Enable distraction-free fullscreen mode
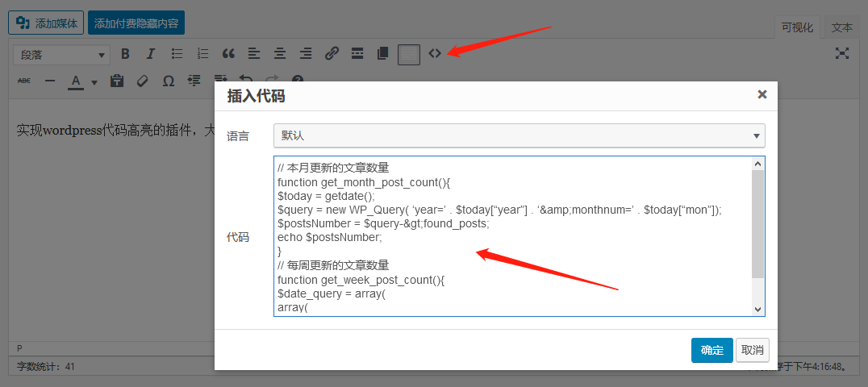 coord(842,54)
